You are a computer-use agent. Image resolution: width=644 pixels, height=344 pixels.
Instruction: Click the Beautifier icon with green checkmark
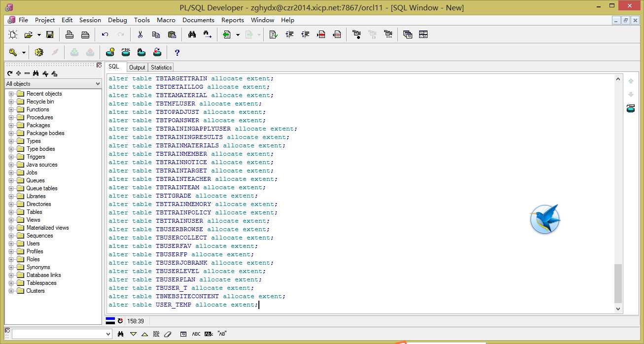[x=274, y=34]
